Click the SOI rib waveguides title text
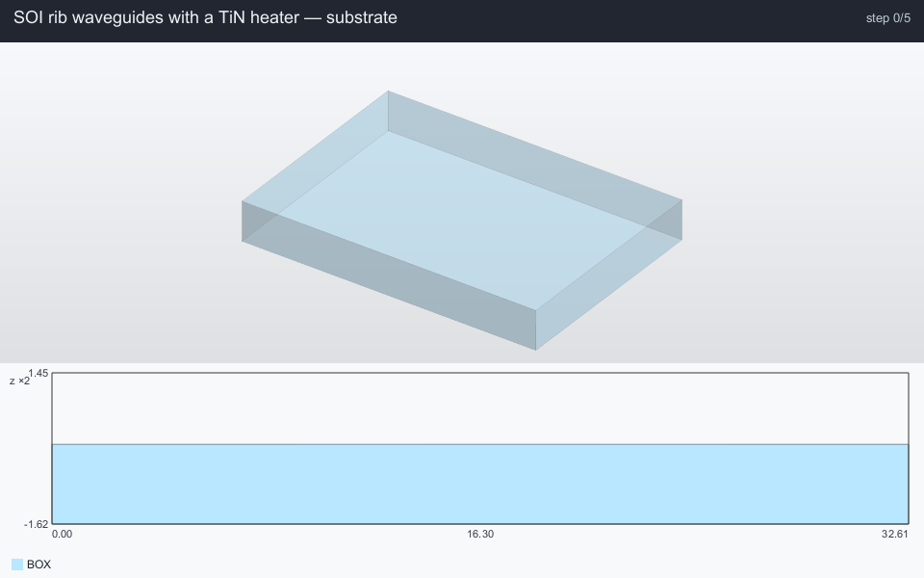 tap(205, 17)
